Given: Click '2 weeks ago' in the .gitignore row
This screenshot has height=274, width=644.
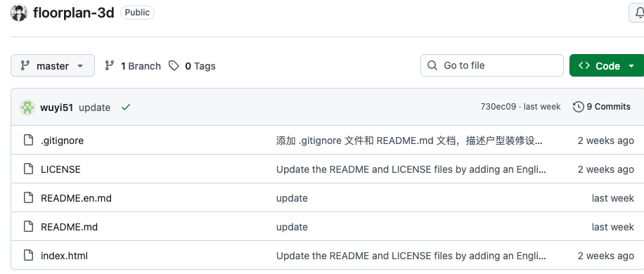Looking at the screenshot, I should [606, 141].
